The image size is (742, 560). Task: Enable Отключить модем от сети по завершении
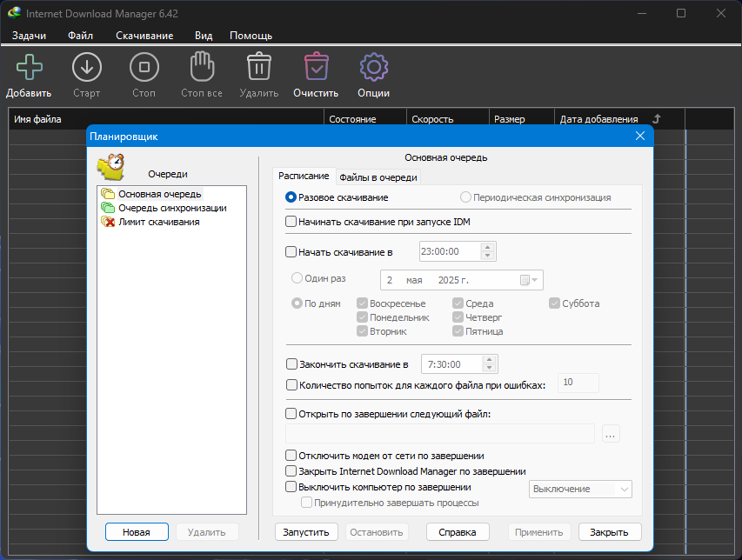291,456
